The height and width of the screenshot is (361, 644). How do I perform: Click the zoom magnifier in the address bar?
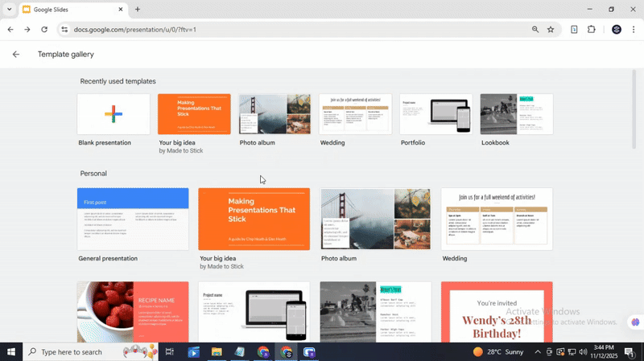click(x=535, y=30)
